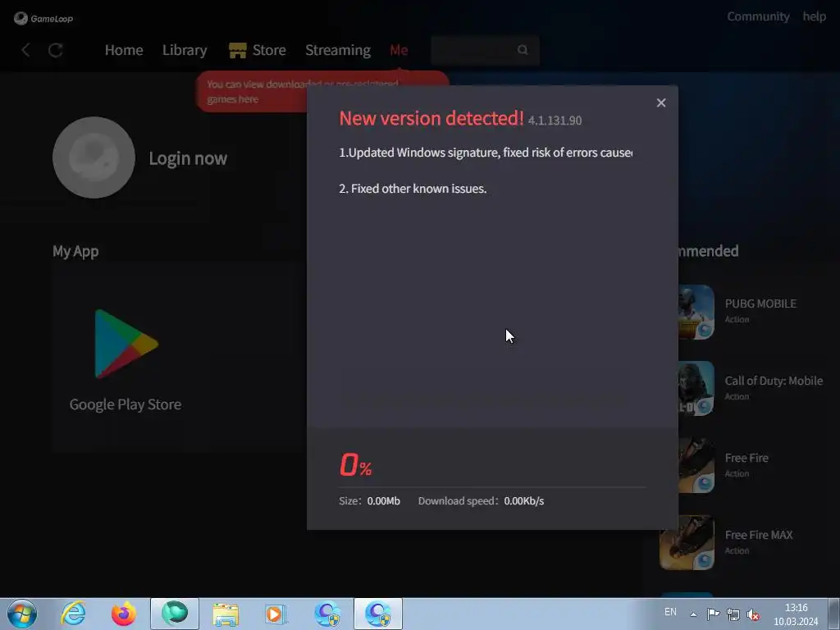Image resolution: width=840 pixels, height=630 pixels.
Task: Refresh the page with the reload icon
Action: 56,50
